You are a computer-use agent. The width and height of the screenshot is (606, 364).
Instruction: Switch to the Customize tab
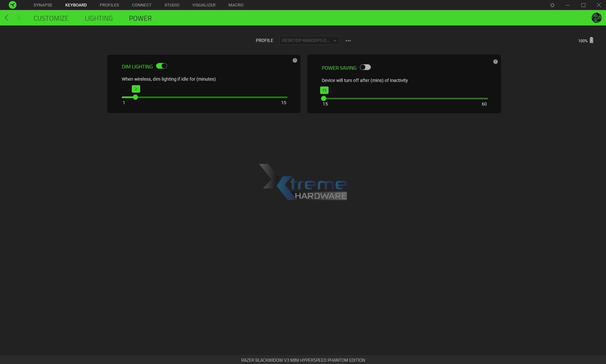tap(51, 18)
